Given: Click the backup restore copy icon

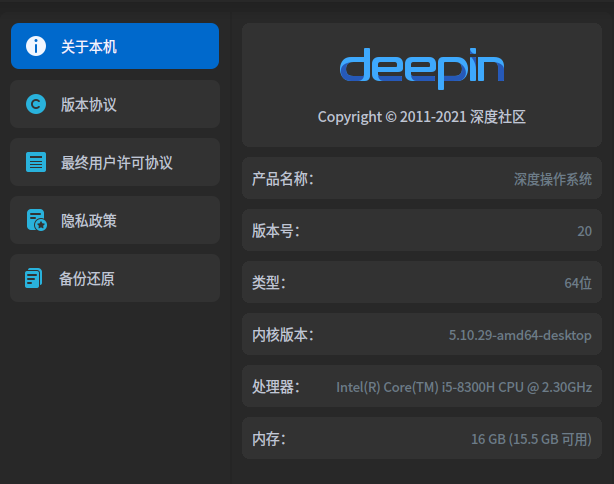Looking at the screenshot, I should click(34, 278).
